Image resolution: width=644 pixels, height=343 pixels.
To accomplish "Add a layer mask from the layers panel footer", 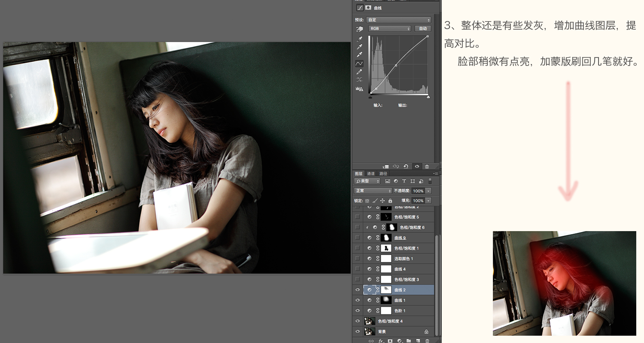I will coord(390,341).
